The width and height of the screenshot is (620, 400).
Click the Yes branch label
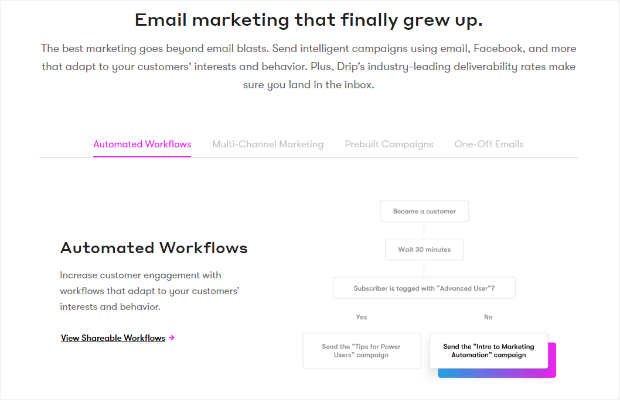pos(361,317)
